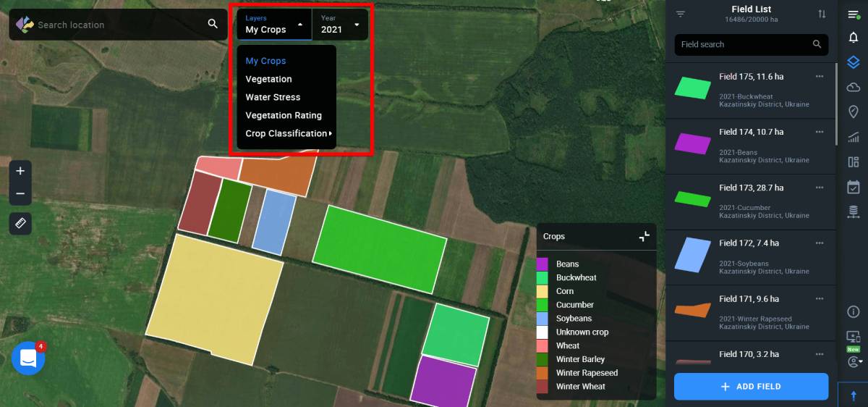Select the Vegetation layer option
This screenshot has height=407, width=868.
pos(268,79)
